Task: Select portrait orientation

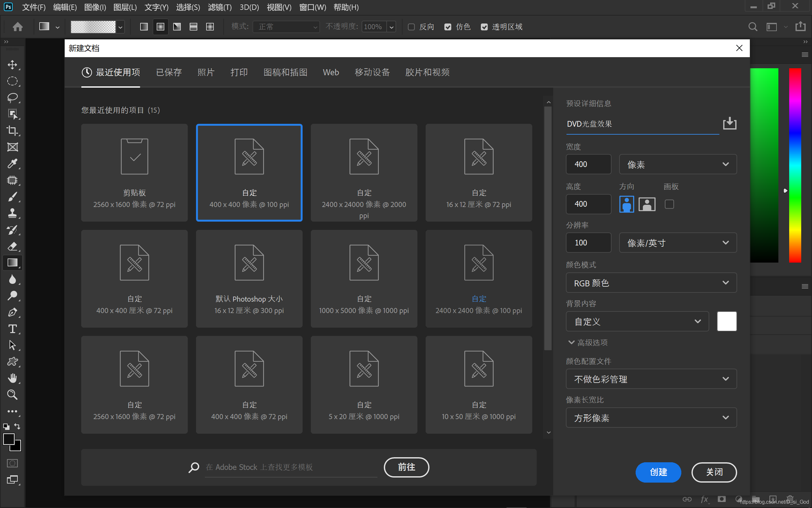Action: pyautogui.click(x=626, y=204)
